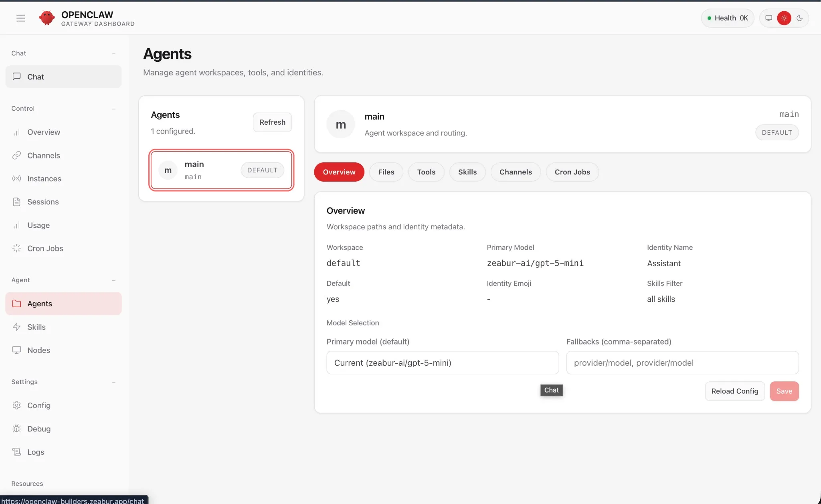Open the Overview sidebar item
Screen dimensions: 821x504
(63, 132)
